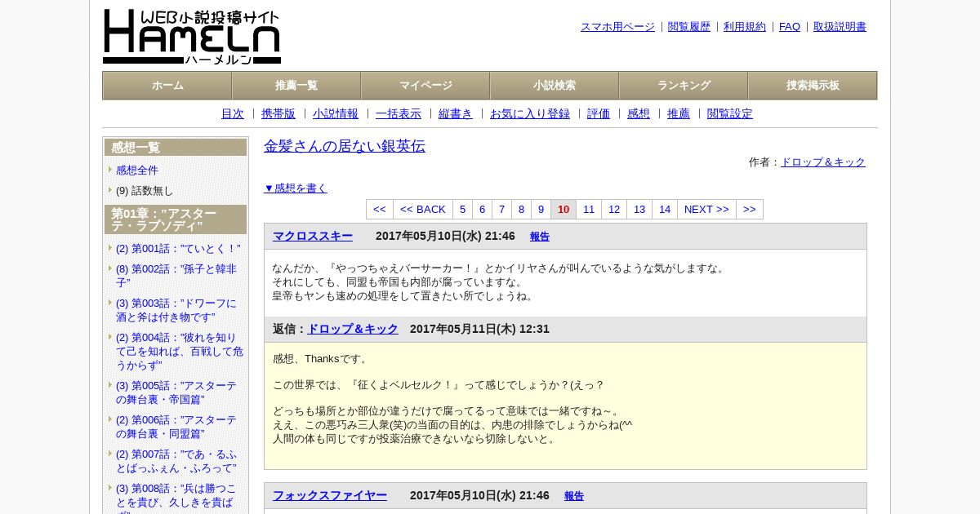Screen dimensions: 980x514
Task: Open 第008話：兵は勝つことを貴び comments
Action: (x=176, y=498)
